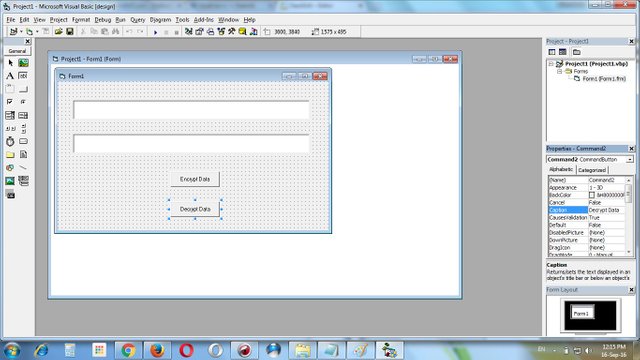Viewport: 640px width, 360px height.
Task: Click View Object in Project Explorer
Action: (x=562, y=52)
